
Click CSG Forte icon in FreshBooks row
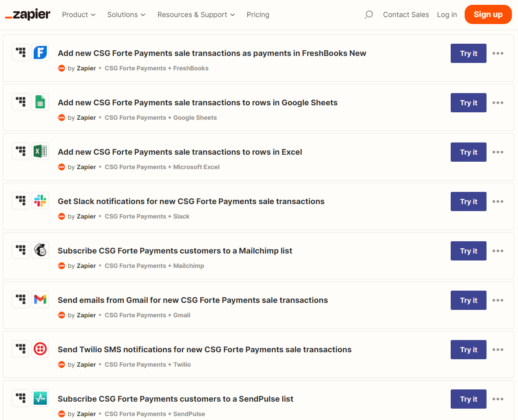click(x=21, y=52)
